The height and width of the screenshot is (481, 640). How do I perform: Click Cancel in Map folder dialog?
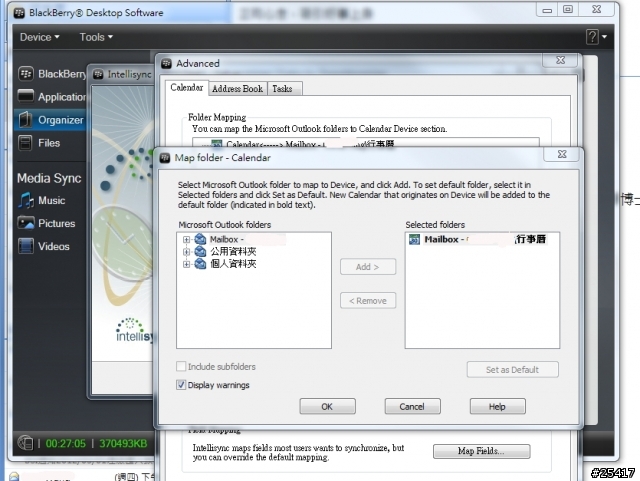tap(412, 406)
